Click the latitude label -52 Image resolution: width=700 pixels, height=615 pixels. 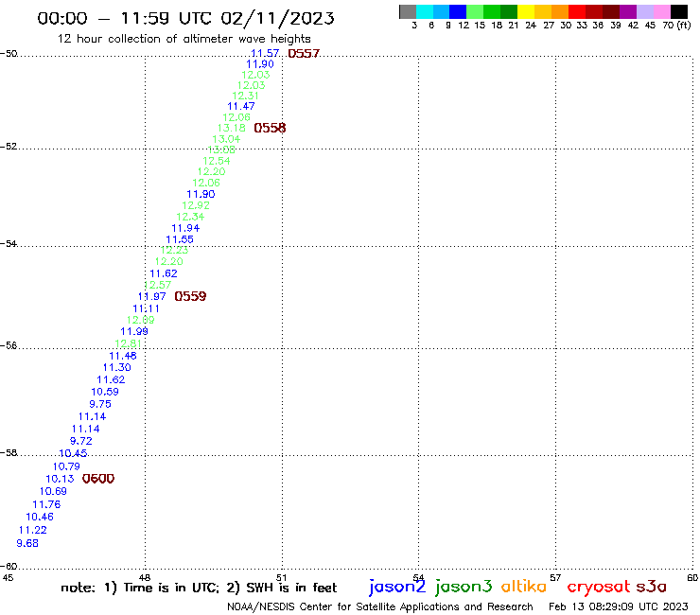(x=9, y=147)
